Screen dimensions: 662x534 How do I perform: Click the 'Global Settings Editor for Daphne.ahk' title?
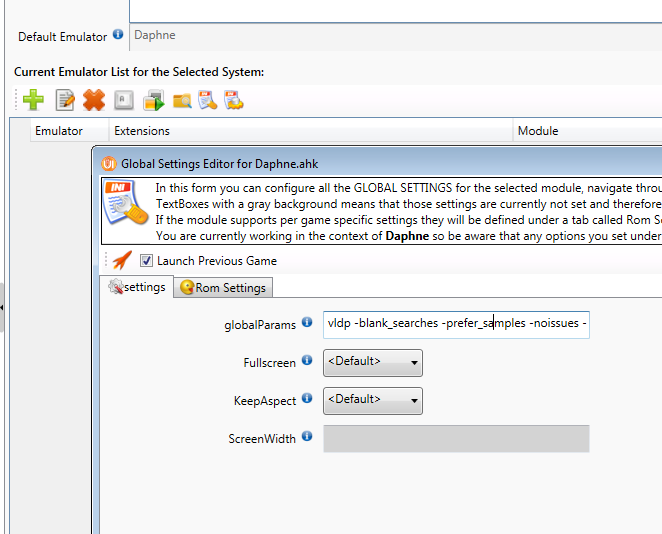(x=220, y=164)
